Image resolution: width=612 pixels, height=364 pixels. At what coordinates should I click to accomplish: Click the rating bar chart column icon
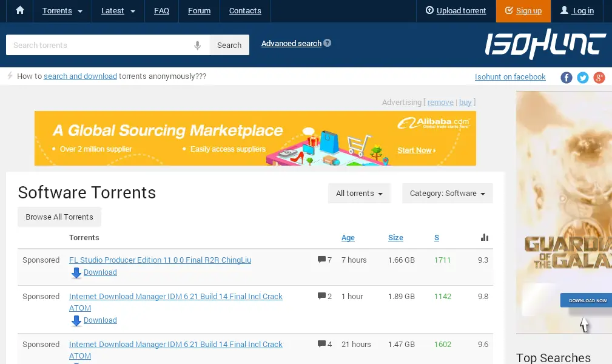pyautogui.click(x=485, y=237)
